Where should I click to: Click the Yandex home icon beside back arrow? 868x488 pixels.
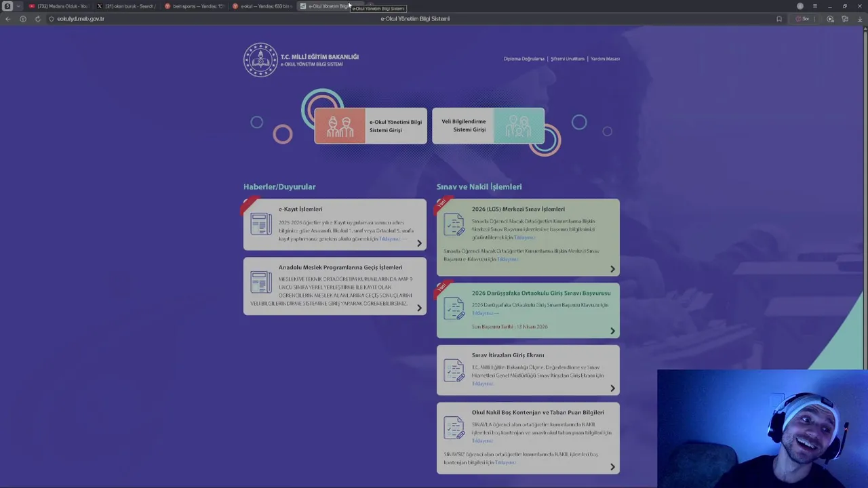pos(22,19)
